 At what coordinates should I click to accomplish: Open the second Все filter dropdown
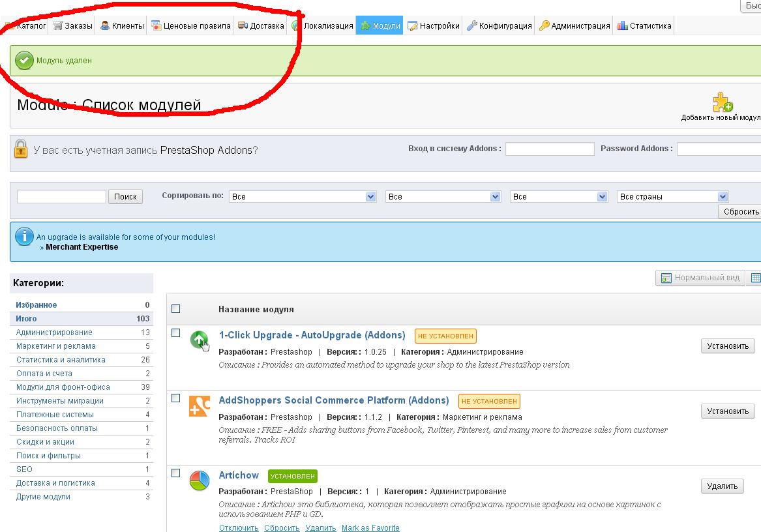point(443,197)
